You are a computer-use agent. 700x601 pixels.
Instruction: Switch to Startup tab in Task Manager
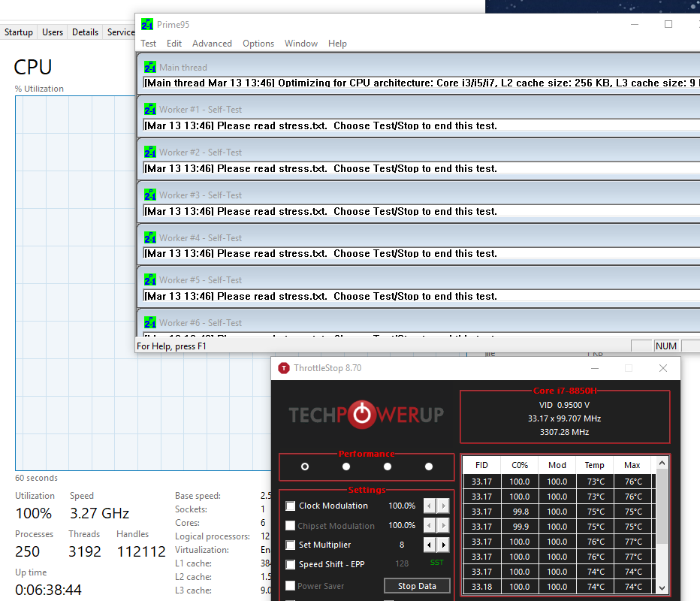[19, 32]
